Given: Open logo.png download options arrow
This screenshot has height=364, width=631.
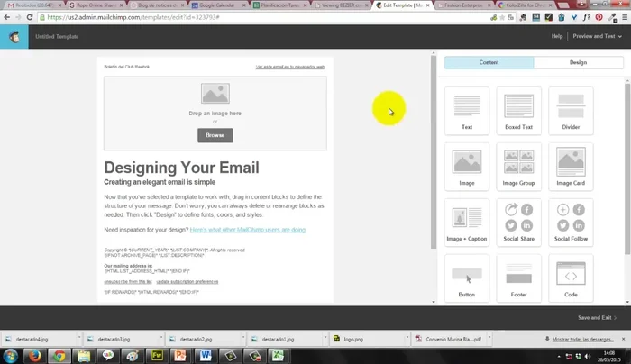Looking at the screenshot, I should pyautogui.click(x=407, y=339).
